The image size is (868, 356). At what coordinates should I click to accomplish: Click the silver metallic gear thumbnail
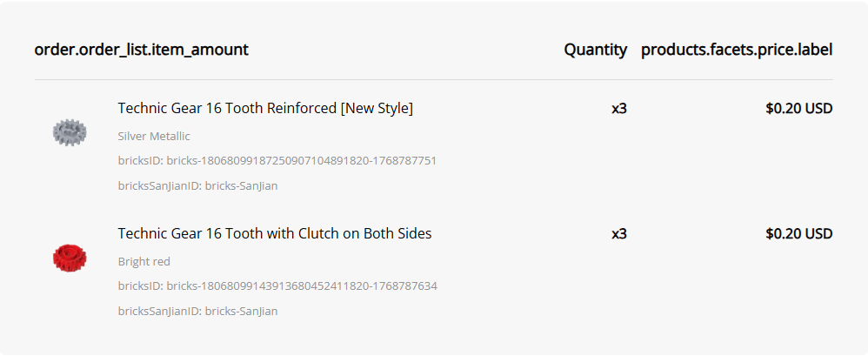point(70,132)
